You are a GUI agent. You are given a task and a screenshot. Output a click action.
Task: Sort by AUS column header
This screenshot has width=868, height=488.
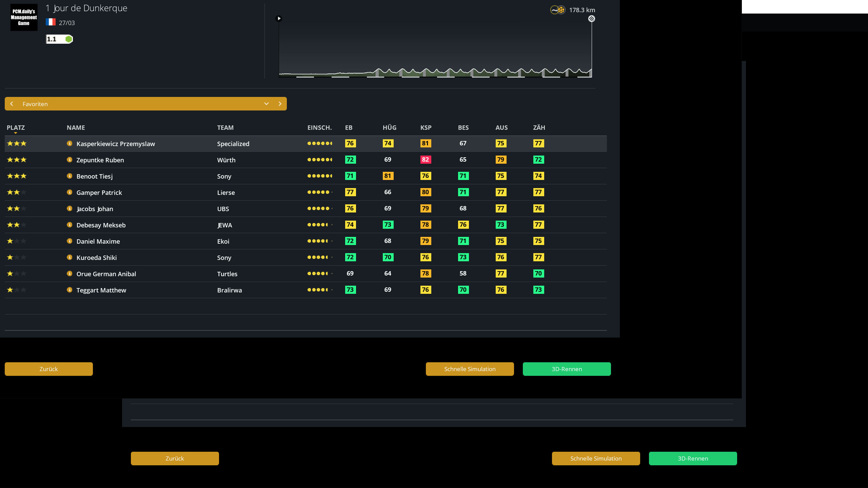coord(502,128)
